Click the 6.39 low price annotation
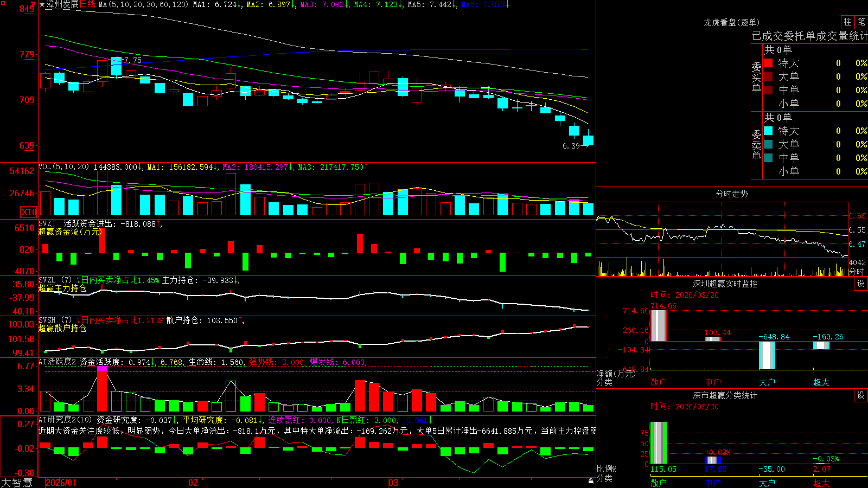Viewport: 868px width, 488px height. pos(571,146)
